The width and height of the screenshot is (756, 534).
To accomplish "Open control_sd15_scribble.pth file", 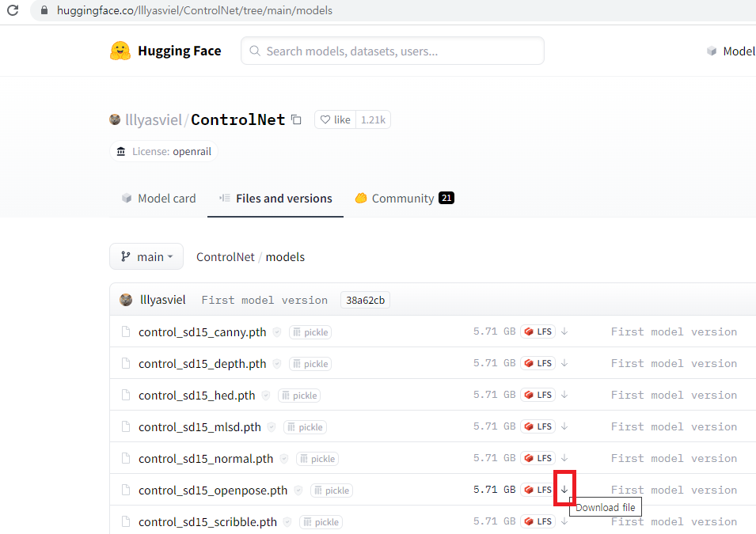I will pos(208,522).
